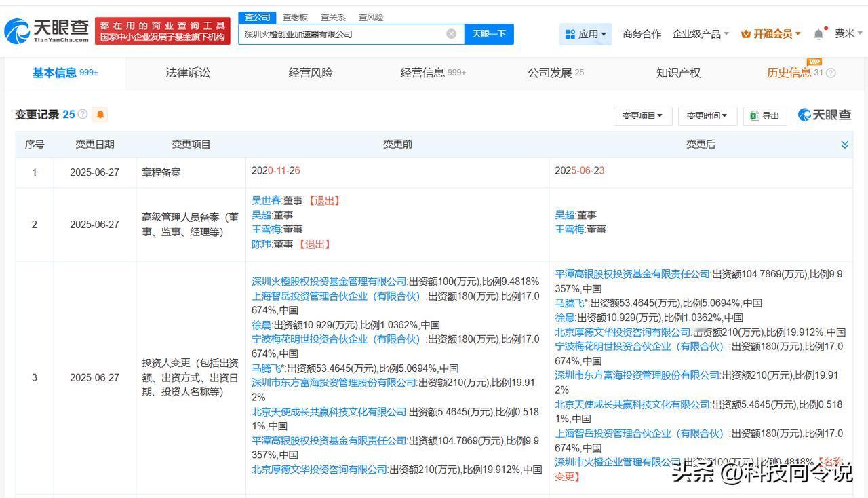This screenshot has height=498, width=868.
Task: Click the 变更后 column header
Action: [701, 145]
